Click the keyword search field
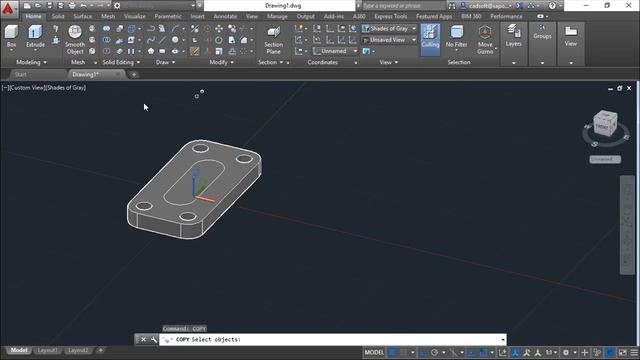This screenshot has width=640, height=360. coord(403,6)
